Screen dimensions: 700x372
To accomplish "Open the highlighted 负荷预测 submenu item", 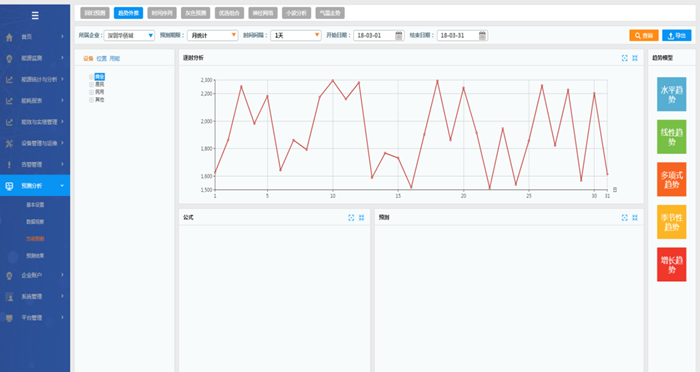I will [35, 239].
